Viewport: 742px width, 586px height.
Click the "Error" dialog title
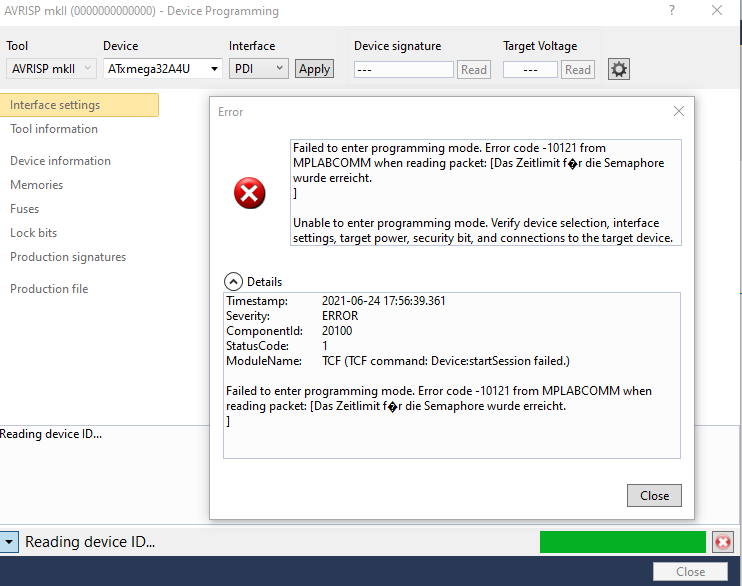coord(230,112)
